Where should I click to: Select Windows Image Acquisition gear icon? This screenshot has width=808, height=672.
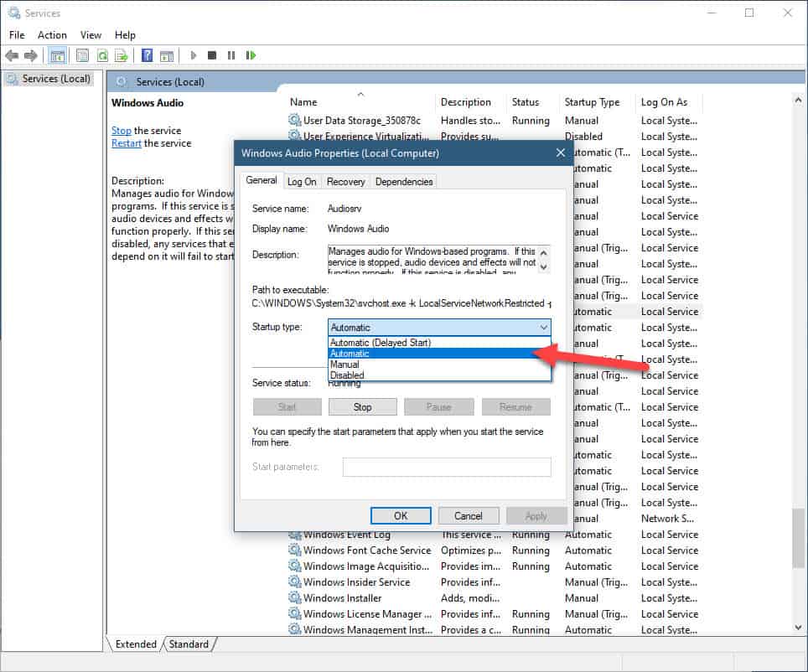coord(294,566)
